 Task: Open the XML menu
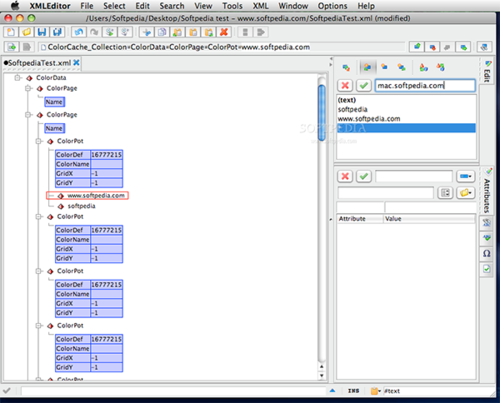(x=261, y=6)
